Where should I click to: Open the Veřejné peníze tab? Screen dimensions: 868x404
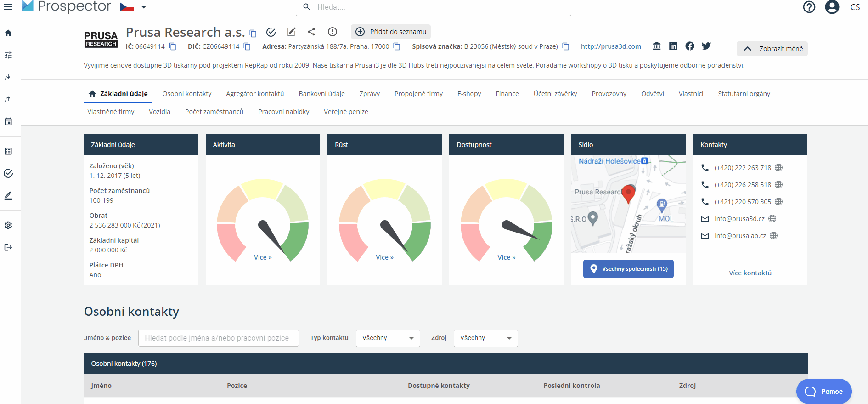click(x=346, y=112)
